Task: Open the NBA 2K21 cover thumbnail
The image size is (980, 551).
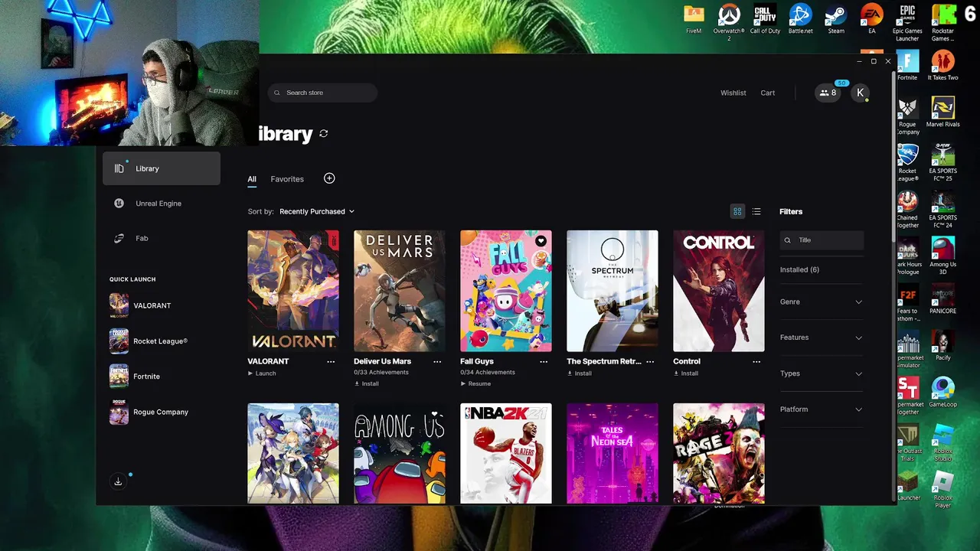Action: (505, 454)
